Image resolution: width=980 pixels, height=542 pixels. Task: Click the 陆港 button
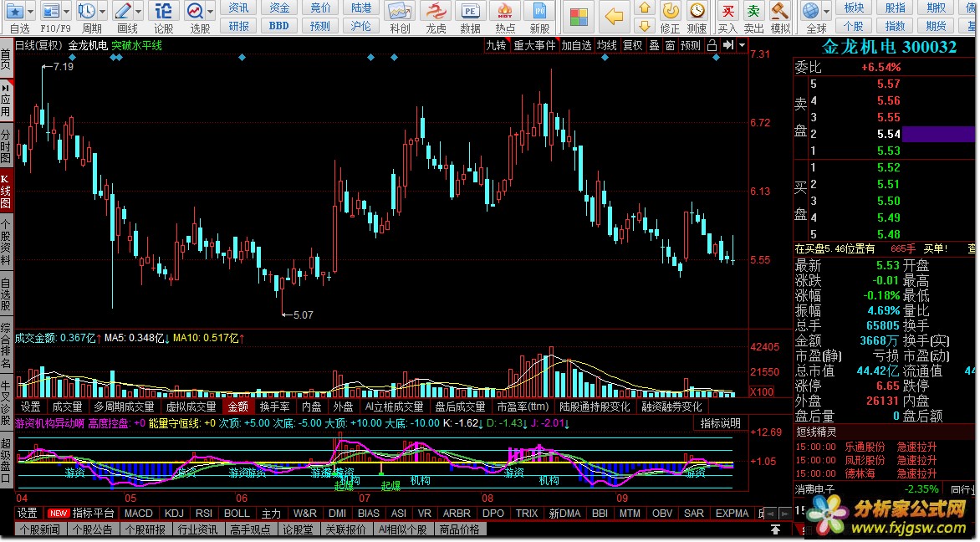(360, 8)
